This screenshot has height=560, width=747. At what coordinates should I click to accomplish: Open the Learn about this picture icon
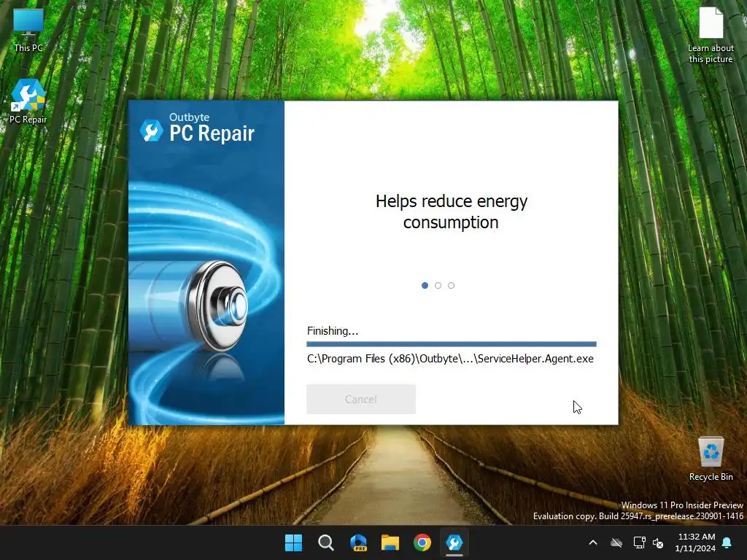coord(711,35)
